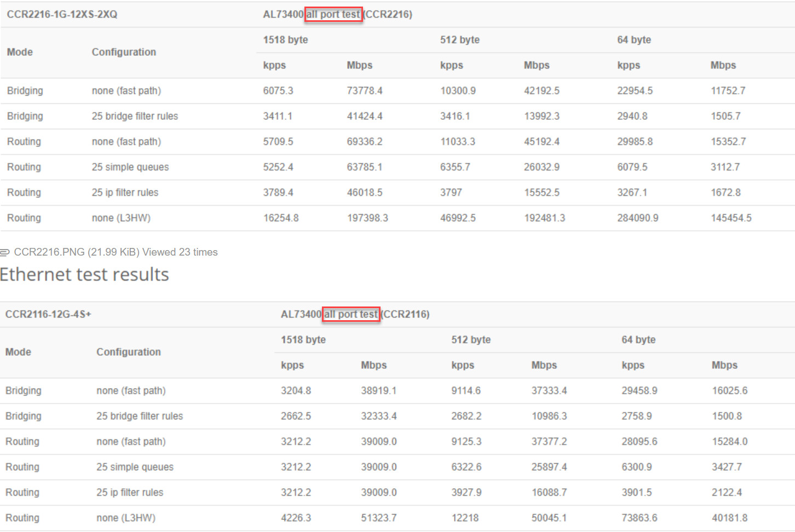Viewport: 795px width, 532px height.
Task: Select value 29985.8 in CCR2216 table
Action: pyautogui.click(x=635, y=142)
